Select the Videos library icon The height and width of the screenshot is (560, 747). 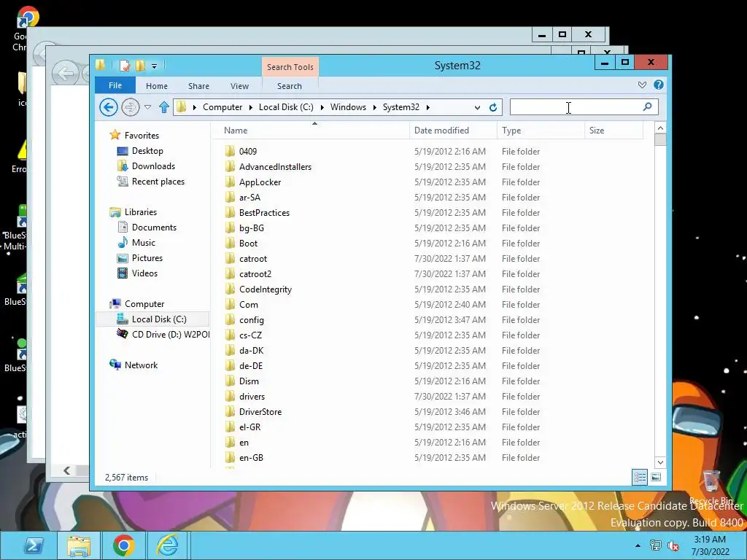point(123,273)
